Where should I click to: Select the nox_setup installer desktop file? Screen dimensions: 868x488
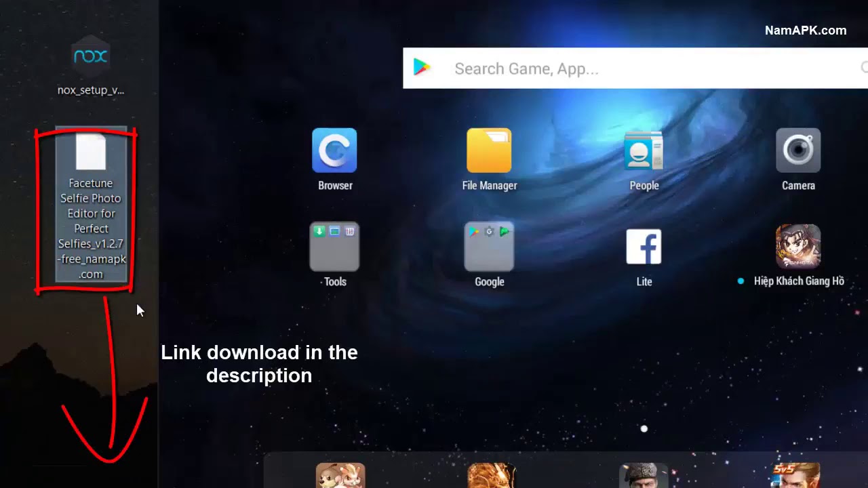click(91, 66)
